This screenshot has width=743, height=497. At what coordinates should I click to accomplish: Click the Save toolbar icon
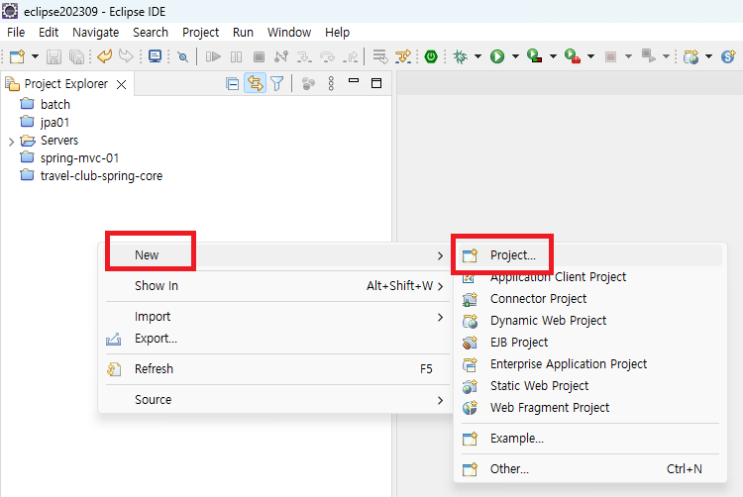click(x=54, y=57)
